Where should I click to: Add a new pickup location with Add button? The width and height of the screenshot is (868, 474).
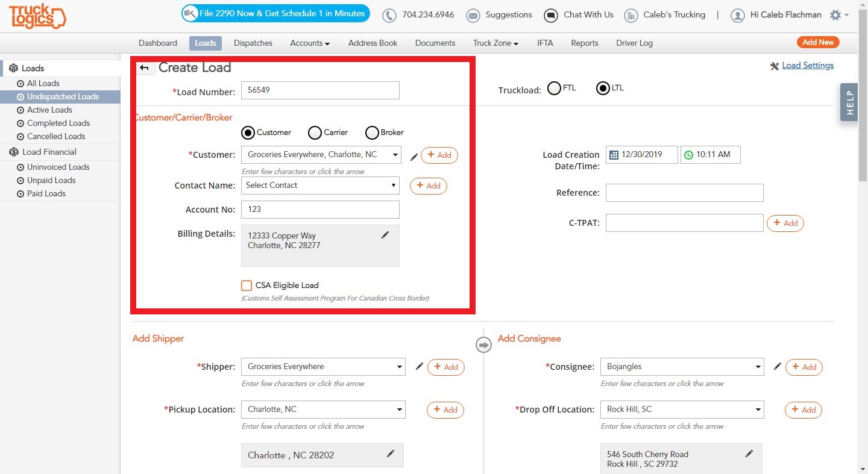(445, 410)
